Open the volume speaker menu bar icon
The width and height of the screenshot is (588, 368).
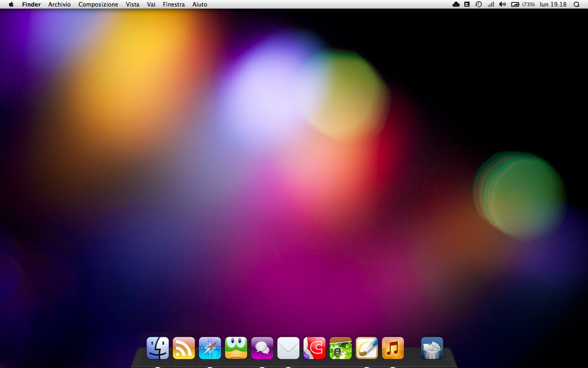click(503, 4)
